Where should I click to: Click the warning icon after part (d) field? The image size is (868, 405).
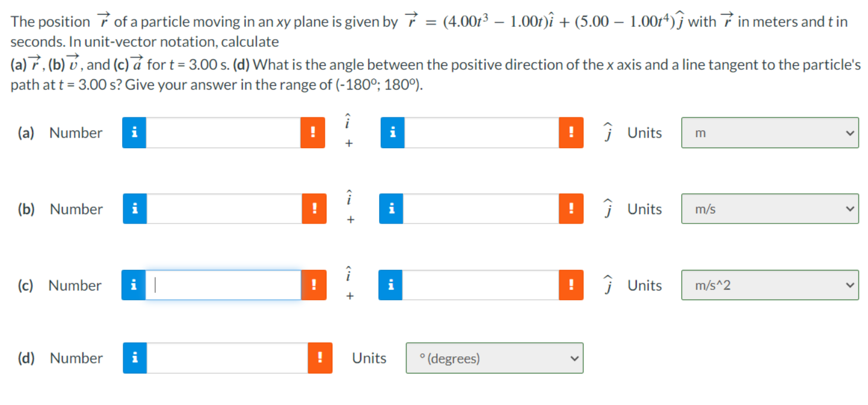pos(320,358)
